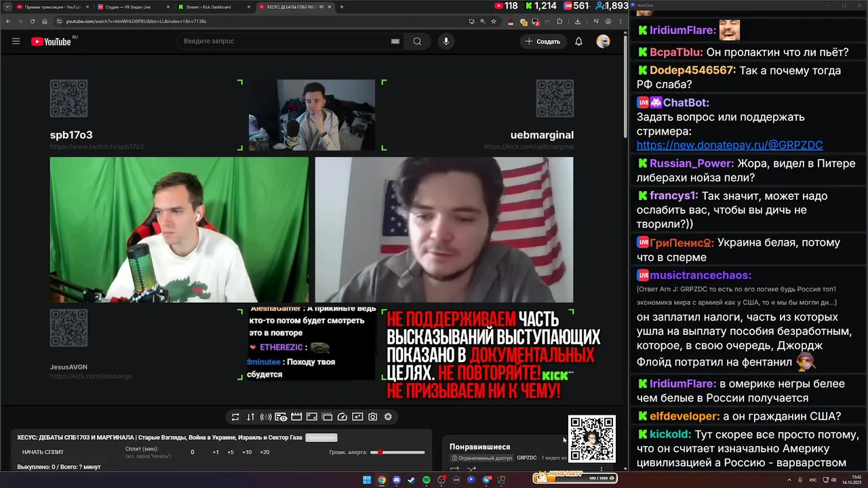Open Telegram from the taskbar
This screenshot has height=488, width=868.
point(486,480)
